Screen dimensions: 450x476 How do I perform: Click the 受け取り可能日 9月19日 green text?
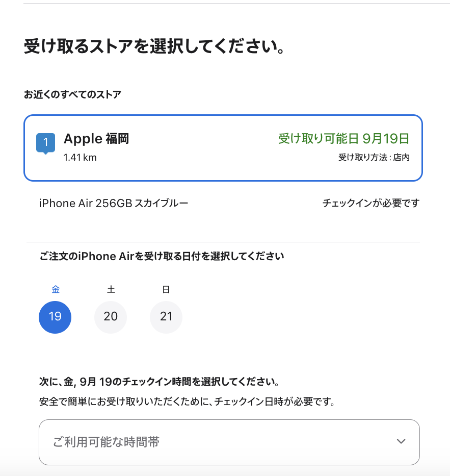344,139
